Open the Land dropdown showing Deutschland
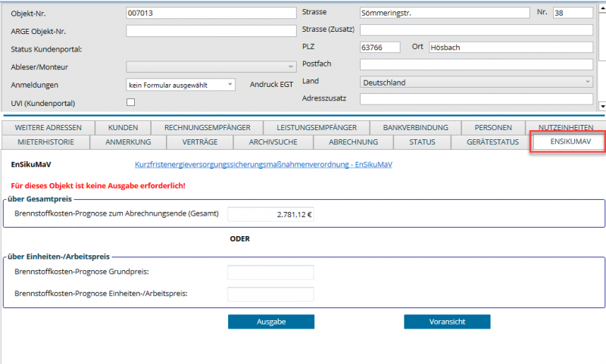606x364 pixels. coord(476,82)
